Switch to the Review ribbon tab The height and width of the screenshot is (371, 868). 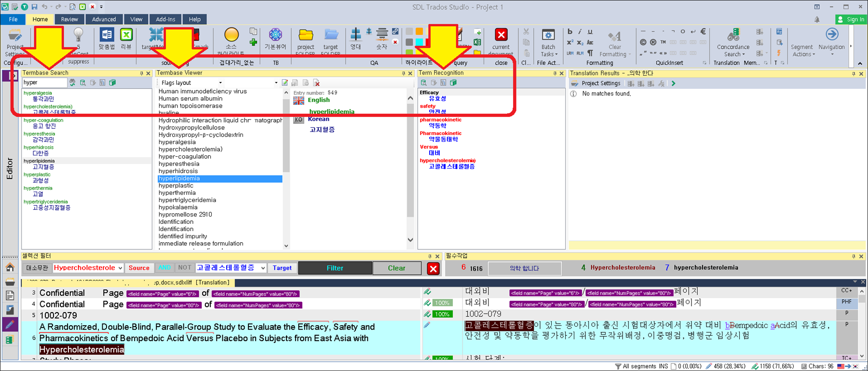69,19
